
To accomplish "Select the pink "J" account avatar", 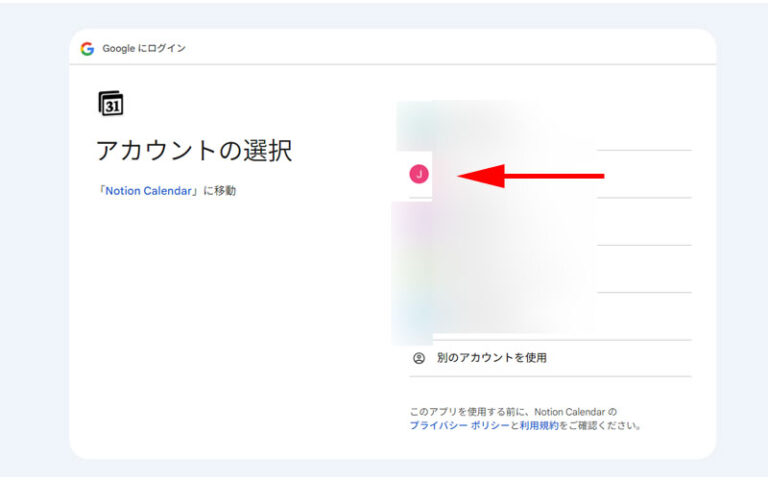I will pyautogui.click(x=419, y=175).
